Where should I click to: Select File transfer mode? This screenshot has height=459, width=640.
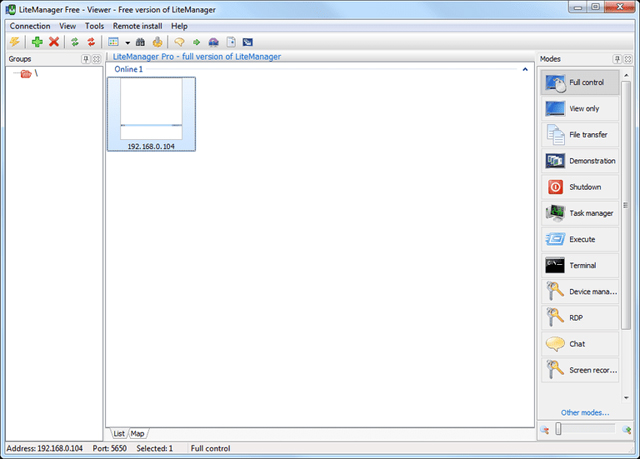pos(580,135)
